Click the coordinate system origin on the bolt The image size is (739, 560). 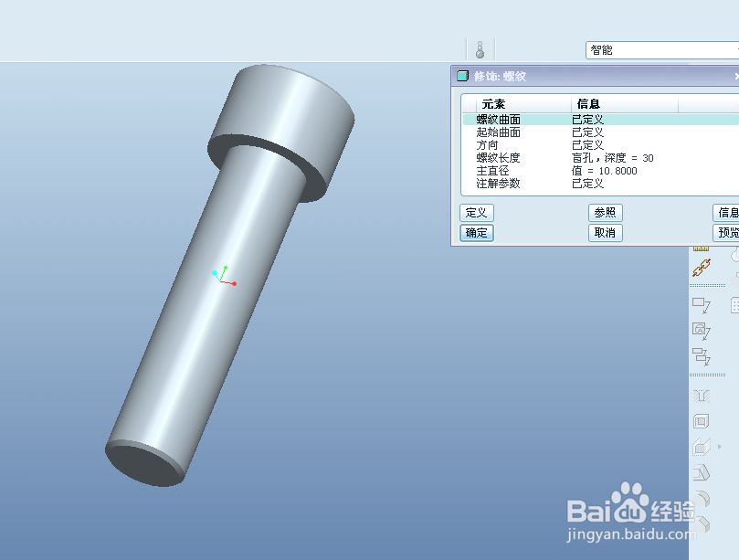[220, 281]
